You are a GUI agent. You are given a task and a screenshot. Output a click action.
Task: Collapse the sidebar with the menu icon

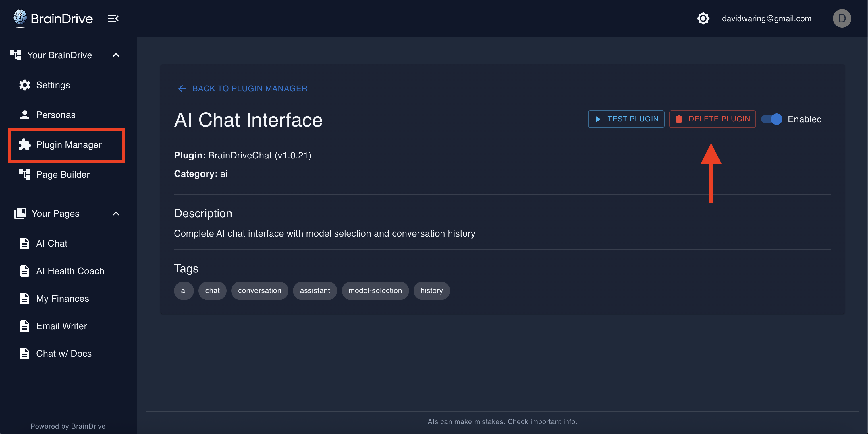coord(113,18)
